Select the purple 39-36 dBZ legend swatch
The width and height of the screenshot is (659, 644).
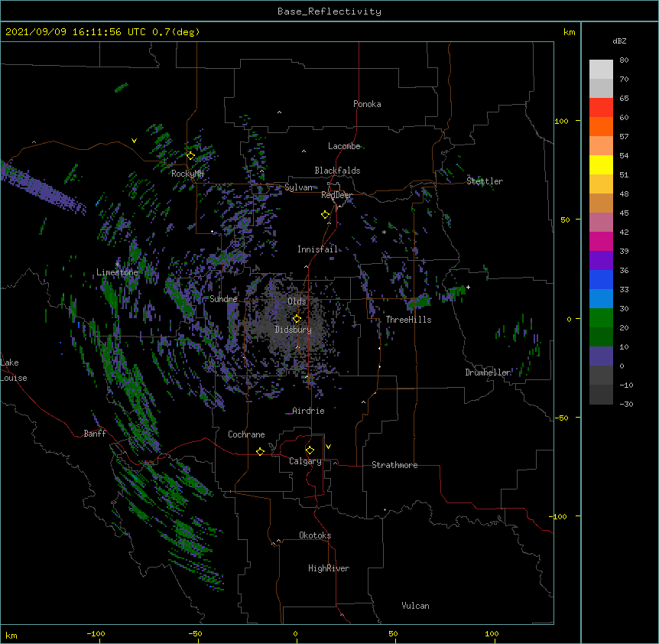tap(601, 260)
